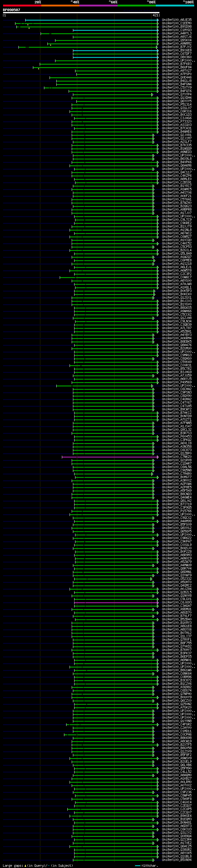Select the UniRef100_A3IQ03 label

point(177,125)
